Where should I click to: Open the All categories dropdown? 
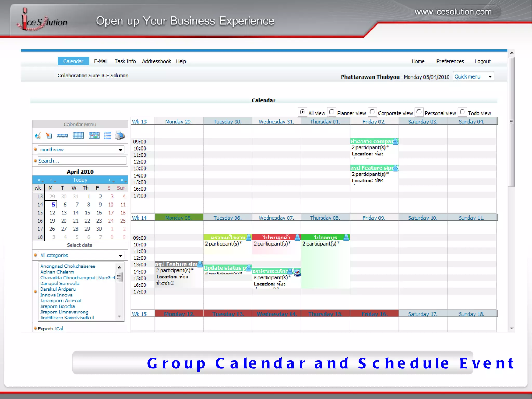81,256
